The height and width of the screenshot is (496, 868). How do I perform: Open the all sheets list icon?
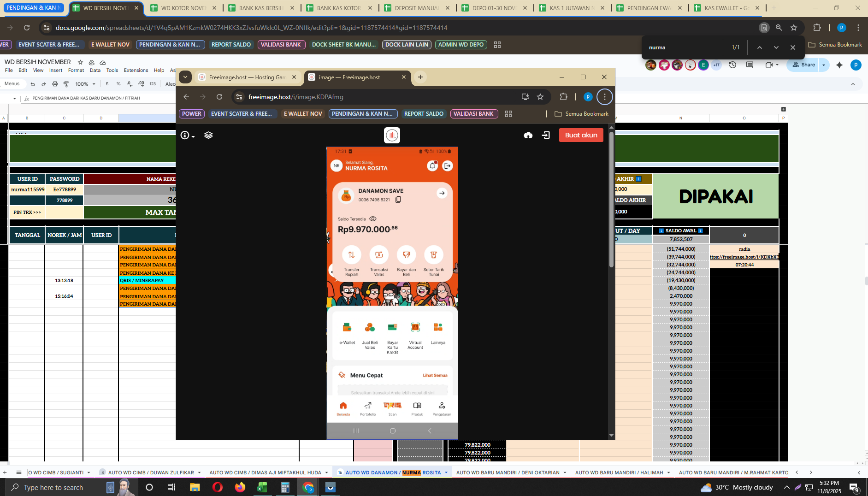[19, 472]
